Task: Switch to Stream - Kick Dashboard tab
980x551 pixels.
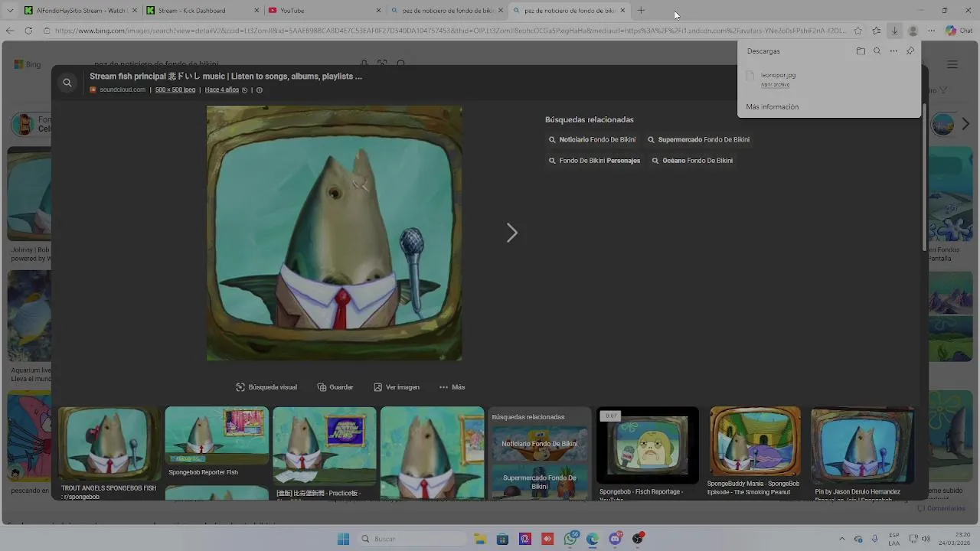Action: click(x=201, y=11)
